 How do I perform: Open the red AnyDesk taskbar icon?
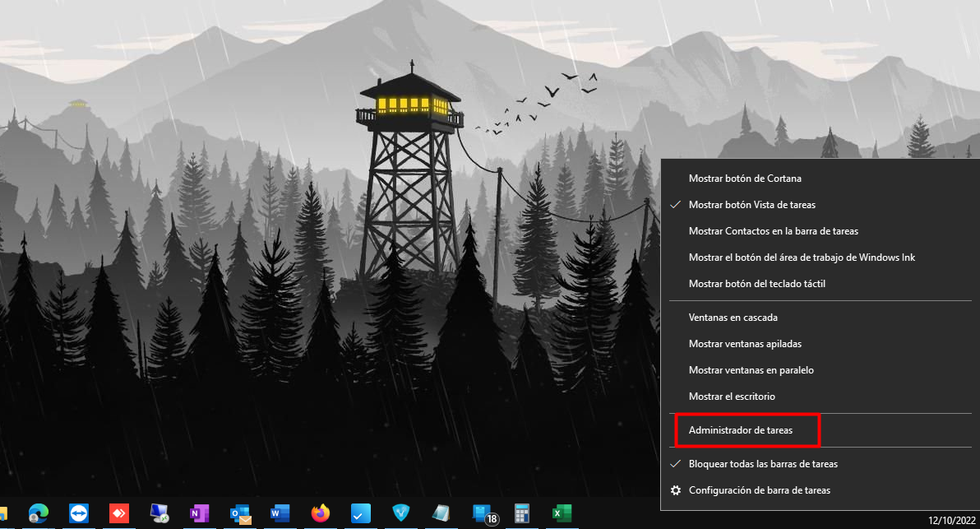tap(118, 513)
